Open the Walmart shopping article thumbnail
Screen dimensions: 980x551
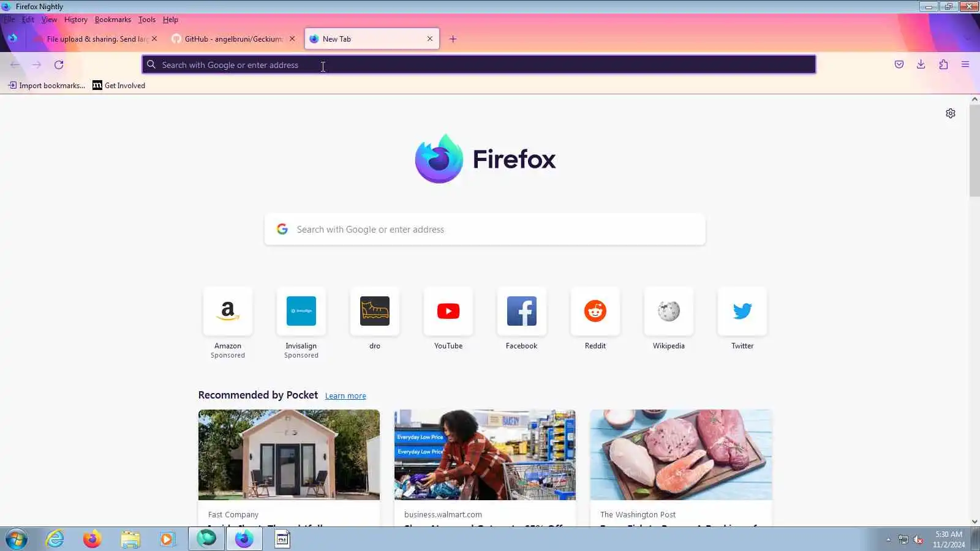click(485, 455)
